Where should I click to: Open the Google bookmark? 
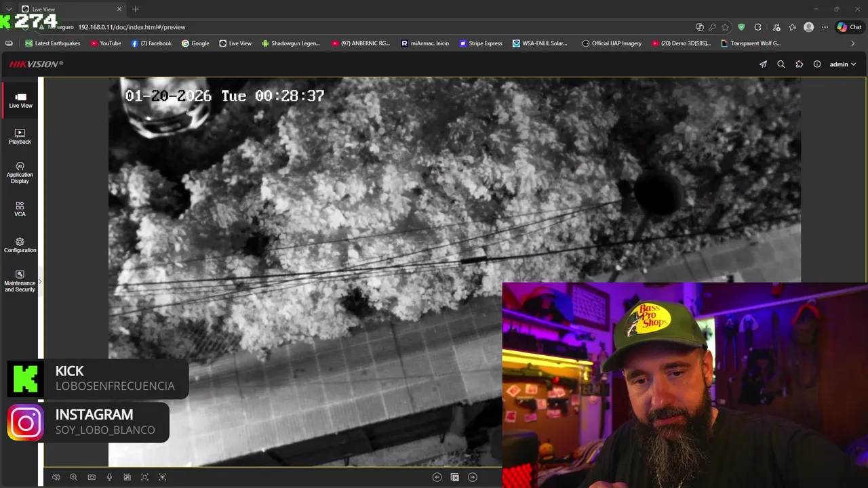coord(195,43)
